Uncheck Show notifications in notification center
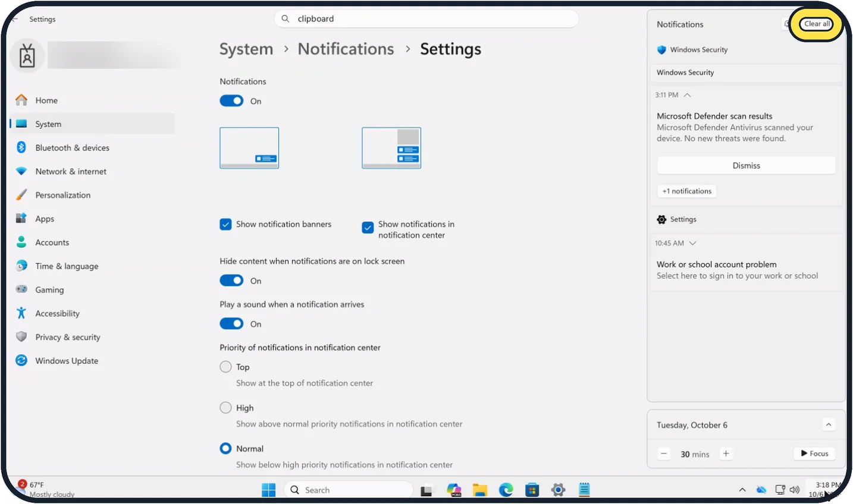The height and width of the screenshot is (504, 853). (x=368, y=227)
